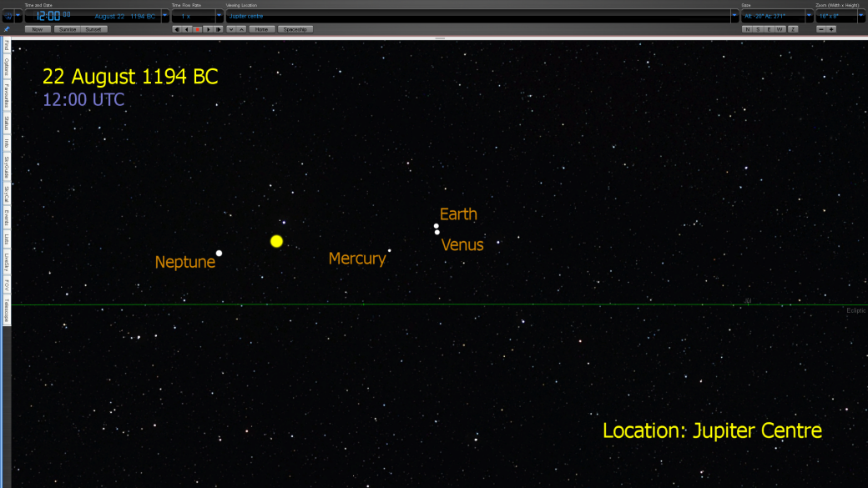
Task: Click the Venus planet dot
Action: point(437,233)
